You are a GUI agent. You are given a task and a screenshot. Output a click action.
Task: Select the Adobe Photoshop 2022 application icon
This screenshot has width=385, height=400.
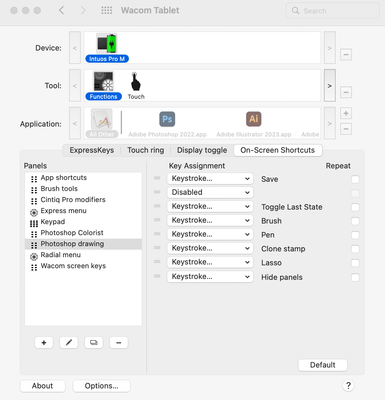[167, 119]
